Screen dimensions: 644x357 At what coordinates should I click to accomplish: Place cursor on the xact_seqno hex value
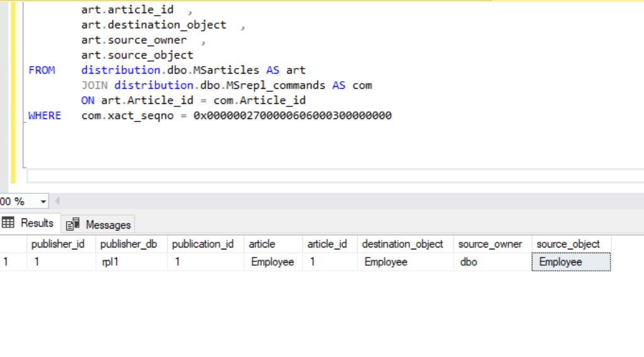point(292,116)
